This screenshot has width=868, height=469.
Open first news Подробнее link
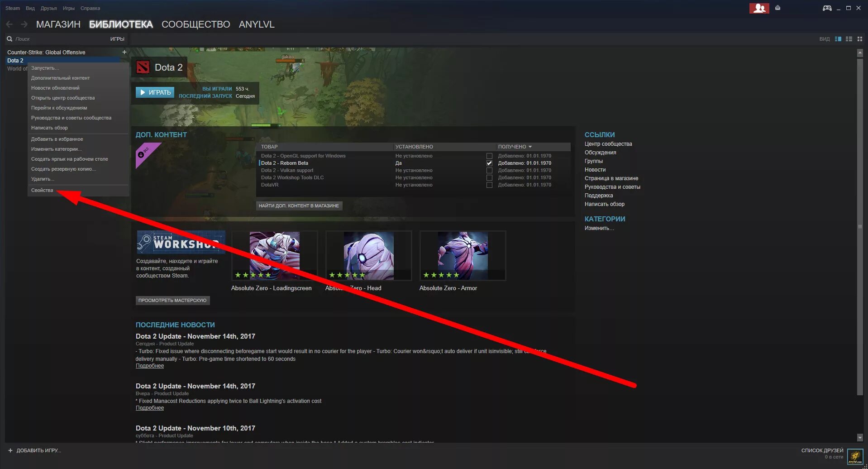pyautogui.click(x=150, y=366)
